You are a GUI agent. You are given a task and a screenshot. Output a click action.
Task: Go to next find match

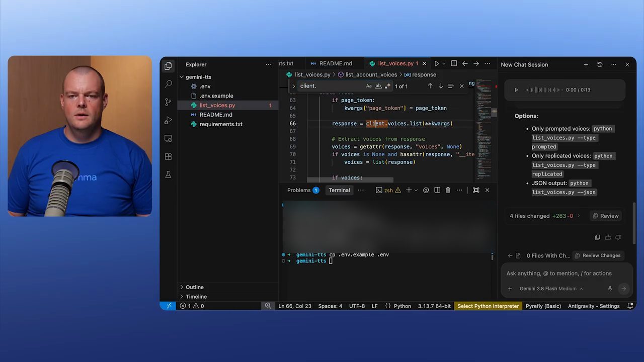tap(441, 86)
